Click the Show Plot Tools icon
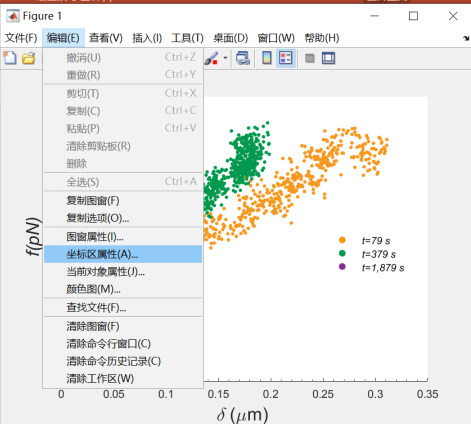The image size is (471, 424). click(x=328, y=58)
